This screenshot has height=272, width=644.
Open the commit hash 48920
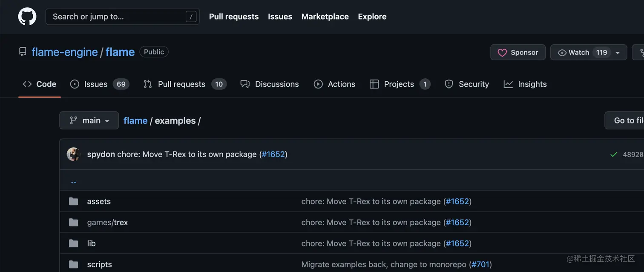(633, 155)
